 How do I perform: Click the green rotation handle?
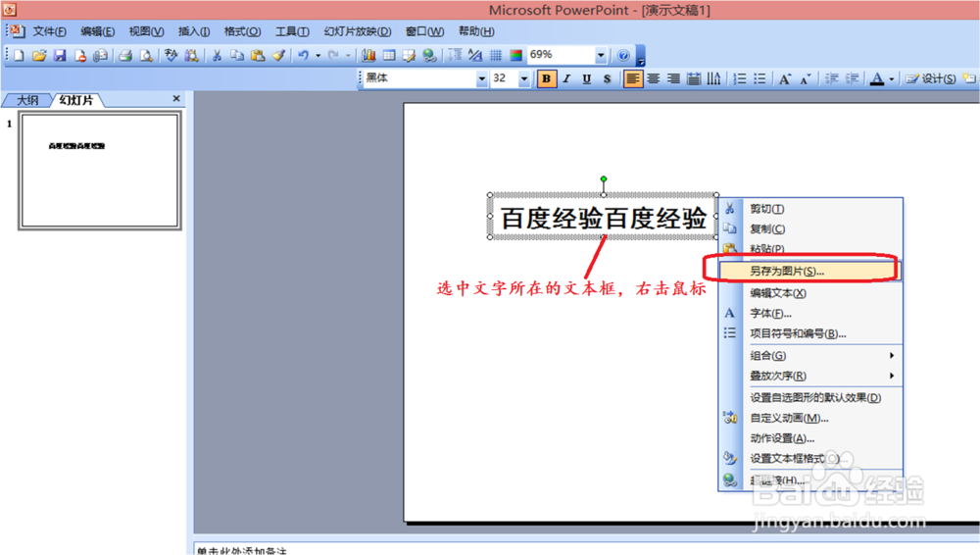coord(603,179)
